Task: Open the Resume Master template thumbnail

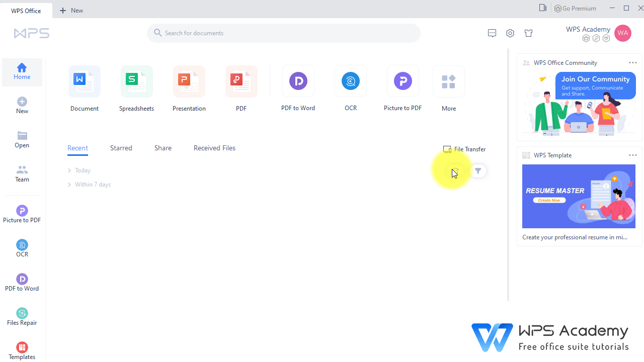Action: [579, 196]
